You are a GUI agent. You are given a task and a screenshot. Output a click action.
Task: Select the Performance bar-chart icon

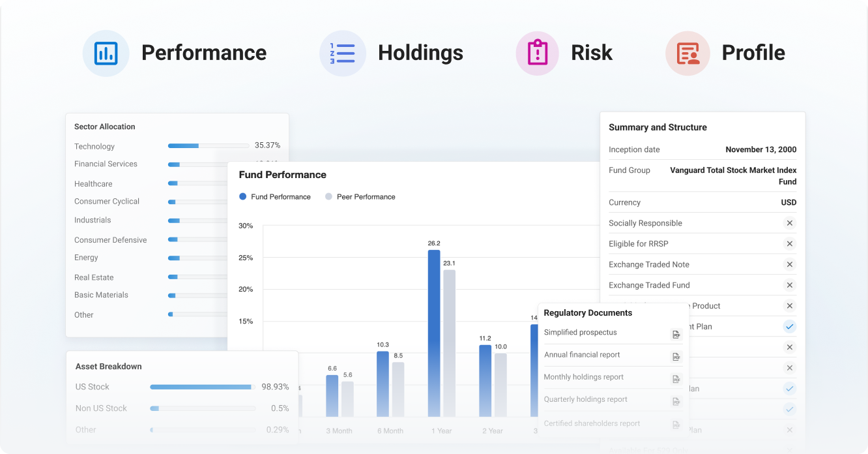[106, 53]
